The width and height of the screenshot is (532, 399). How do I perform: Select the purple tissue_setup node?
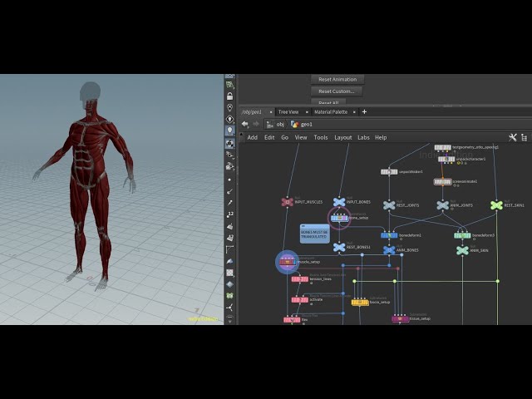(401, 319)
